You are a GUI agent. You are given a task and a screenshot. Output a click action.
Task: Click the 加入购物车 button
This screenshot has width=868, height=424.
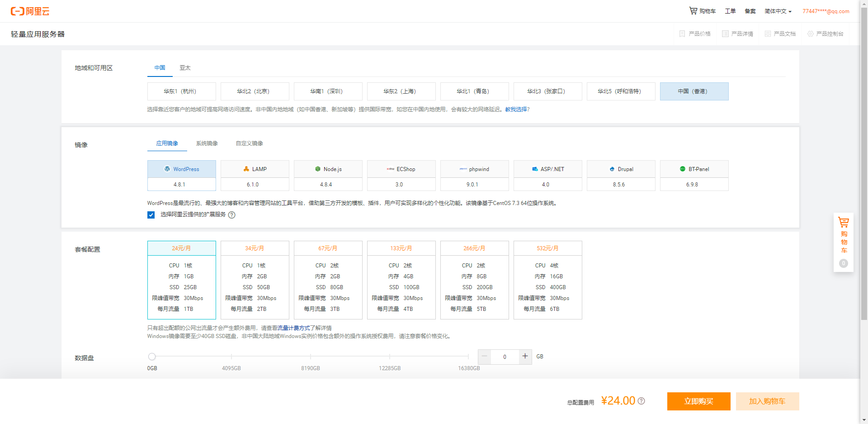[x=768, y=401]
